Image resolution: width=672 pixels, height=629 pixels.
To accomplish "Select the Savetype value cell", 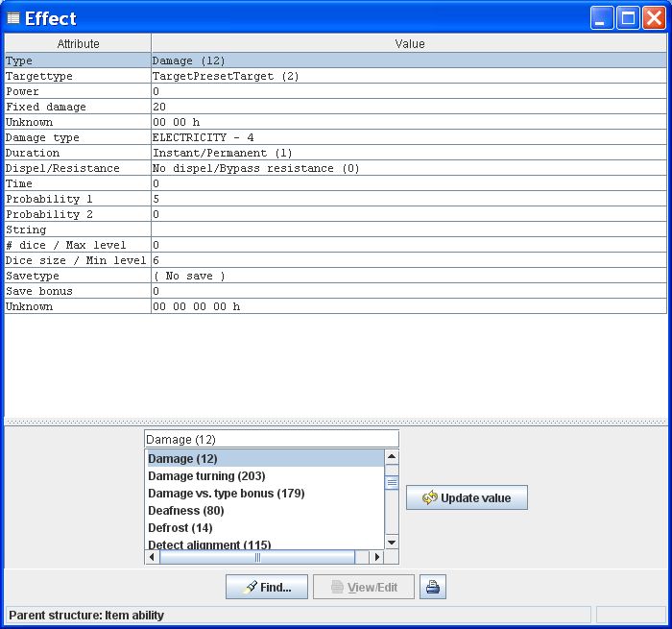I will [408, 276].
